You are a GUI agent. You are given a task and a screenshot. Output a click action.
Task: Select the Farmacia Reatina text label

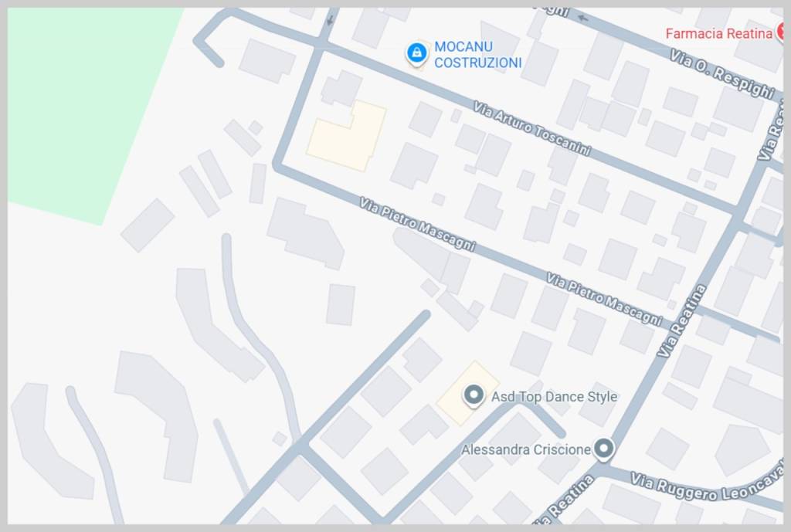[719, 34]
